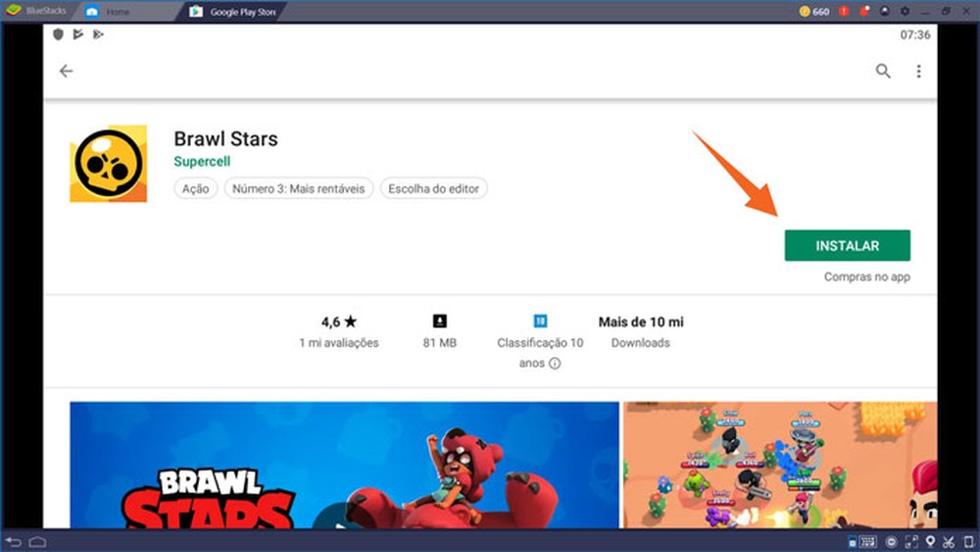Open the keyboard controls icon
This screenshot has width=980, height=552.
coord(867,541)
